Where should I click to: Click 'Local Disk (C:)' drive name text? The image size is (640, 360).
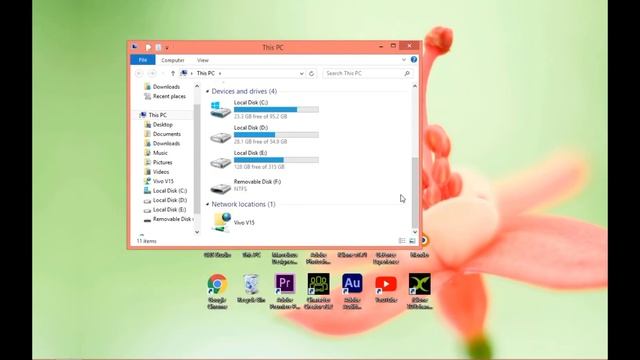coord(251,102)
